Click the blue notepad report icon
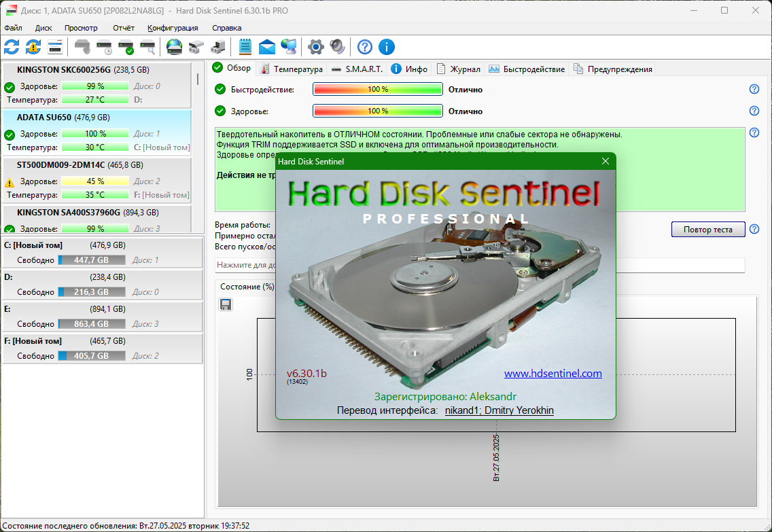The width and height of the screenshot is (772, 532). pos(245,48)
